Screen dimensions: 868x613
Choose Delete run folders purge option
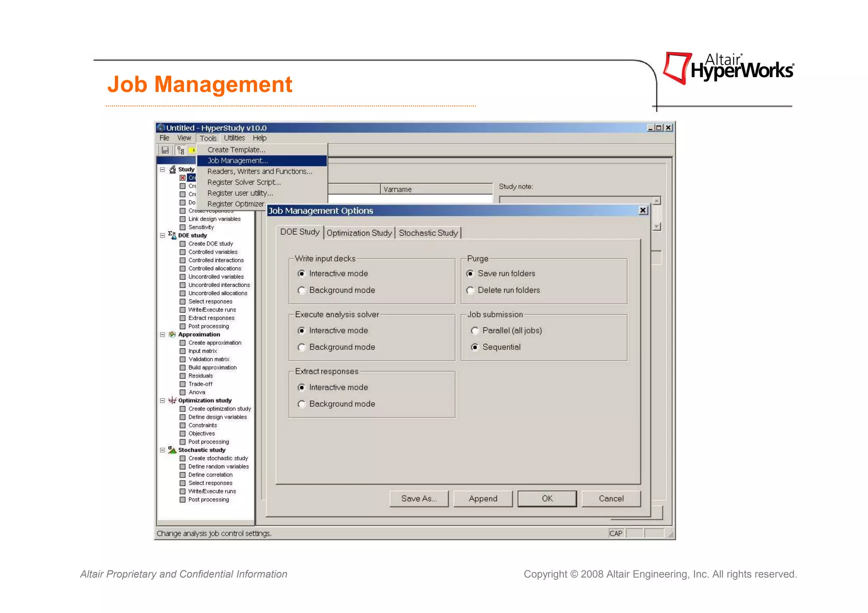(x=470, y=290)
